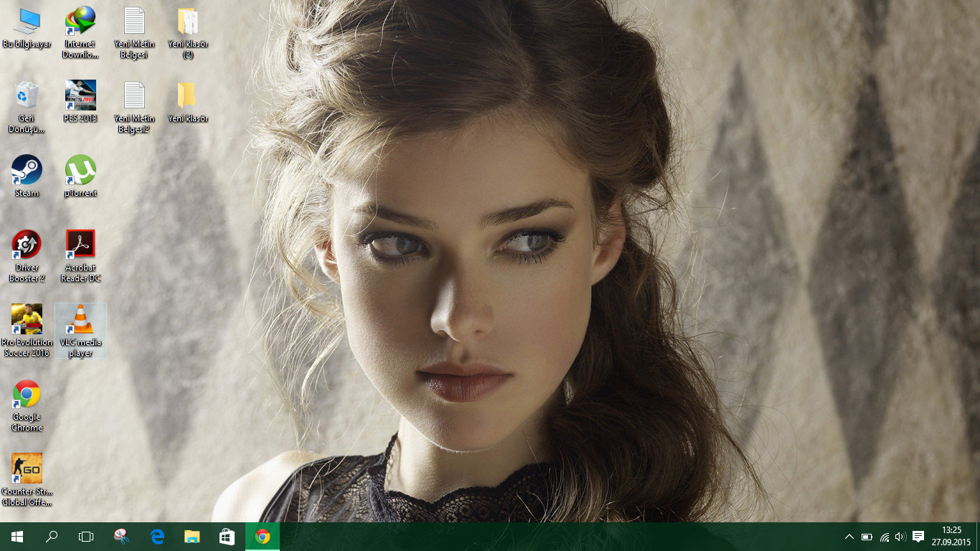Open Windows Store from taskbar
Image resolution: width=980 pixels, height=551 pixels.
(227, 537)
